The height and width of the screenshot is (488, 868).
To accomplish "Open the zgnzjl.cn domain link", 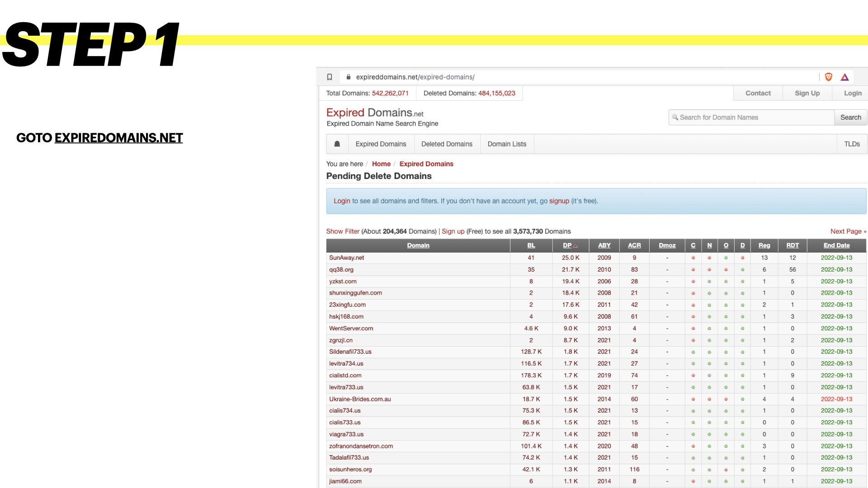I will coord(341,340).
